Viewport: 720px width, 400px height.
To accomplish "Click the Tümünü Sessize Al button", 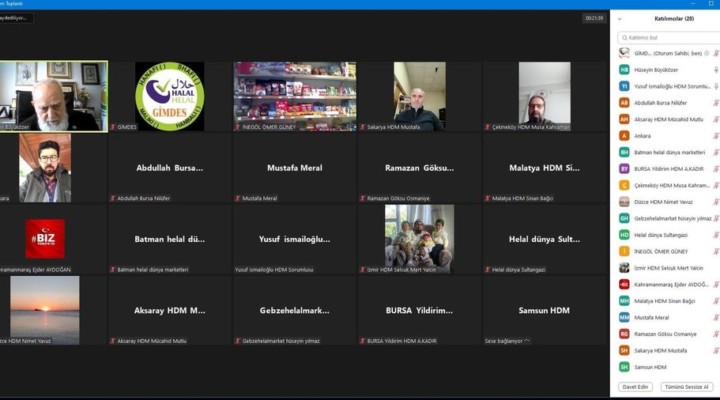I will pos(686,387).
